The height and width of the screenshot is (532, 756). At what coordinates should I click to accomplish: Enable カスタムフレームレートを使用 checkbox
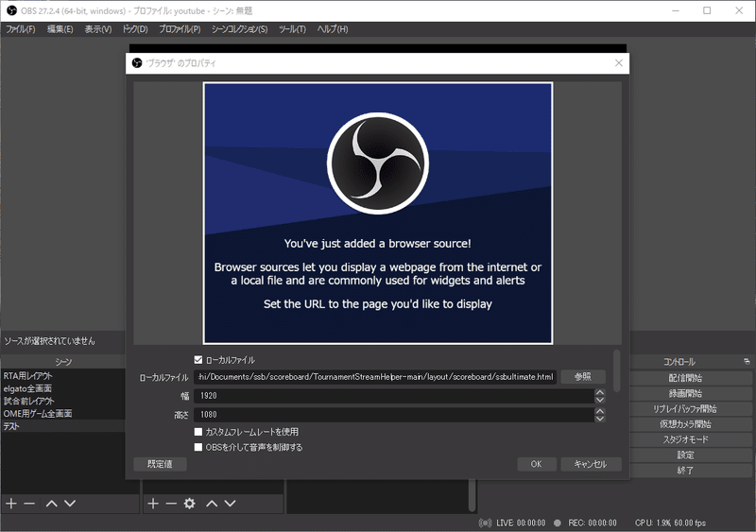point(198,432)
